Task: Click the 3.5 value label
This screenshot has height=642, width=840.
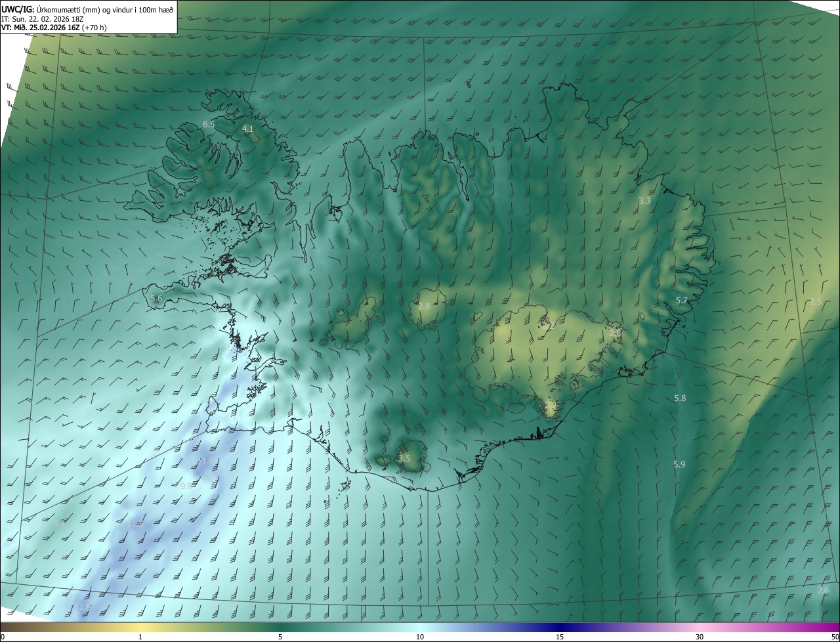Action: (404, 458)
